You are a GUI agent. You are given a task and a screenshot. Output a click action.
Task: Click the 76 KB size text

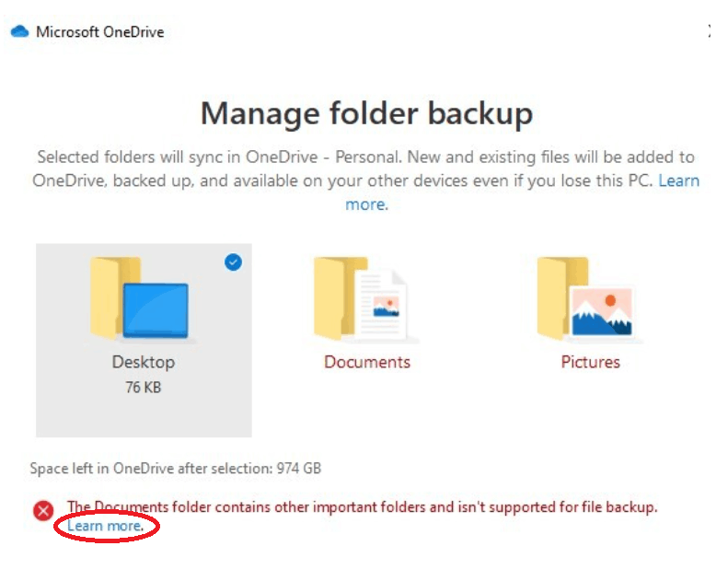(x=144, y=388)
